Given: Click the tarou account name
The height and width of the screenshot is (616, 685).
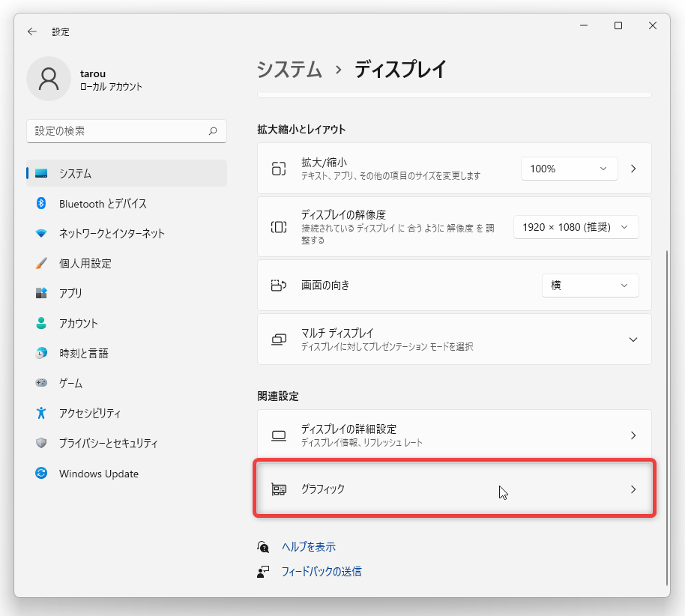Looking at the screenshot, I should (x=93, y=73).
